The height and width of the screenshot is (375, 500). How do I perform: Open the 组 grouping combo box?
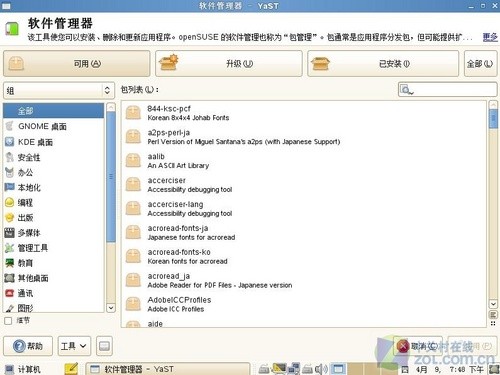tap(59, 90)
